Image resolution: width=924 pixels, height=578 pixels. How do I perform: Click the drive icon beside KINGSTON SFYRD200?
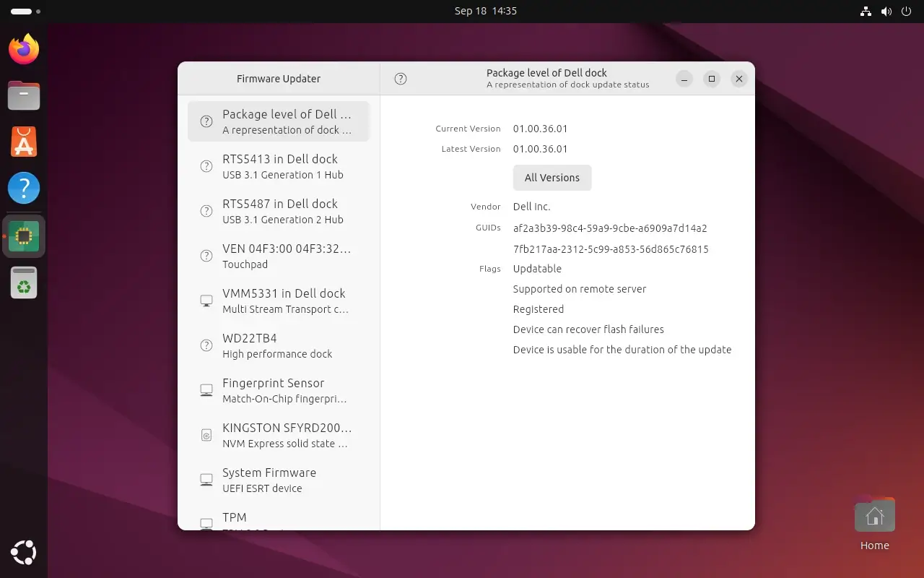click(x=206, y=435)
